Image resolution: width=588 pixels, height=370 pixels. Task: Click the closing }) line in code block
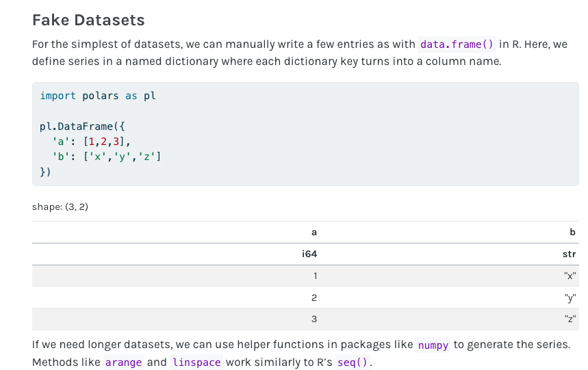coord(45,172)
